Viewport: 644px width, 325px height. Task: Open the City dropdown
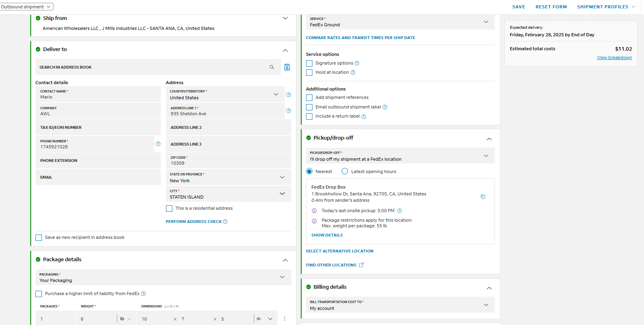(x=229, y=194)
